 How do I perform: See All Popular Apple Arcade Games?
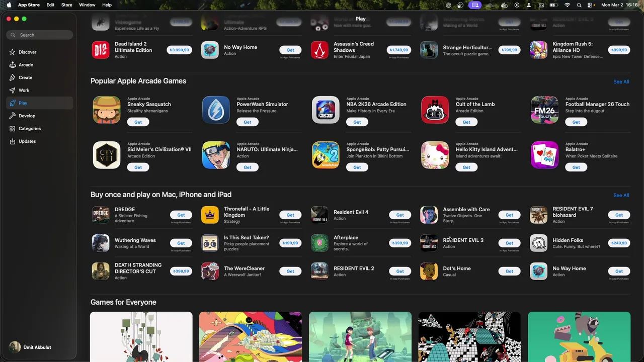(621, 81)
